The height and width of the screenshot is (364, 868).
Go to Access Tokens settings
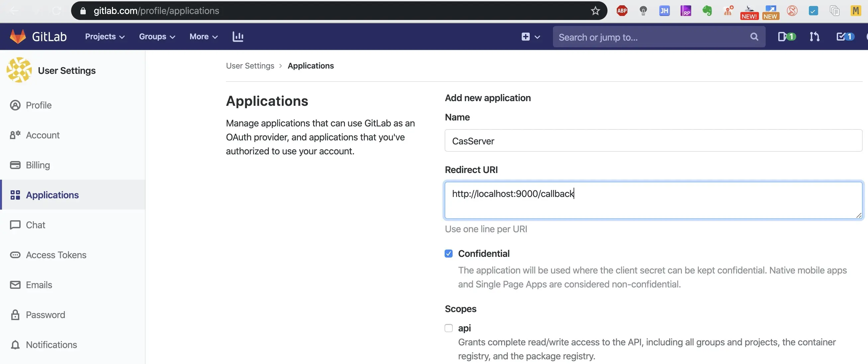point(56,255)
